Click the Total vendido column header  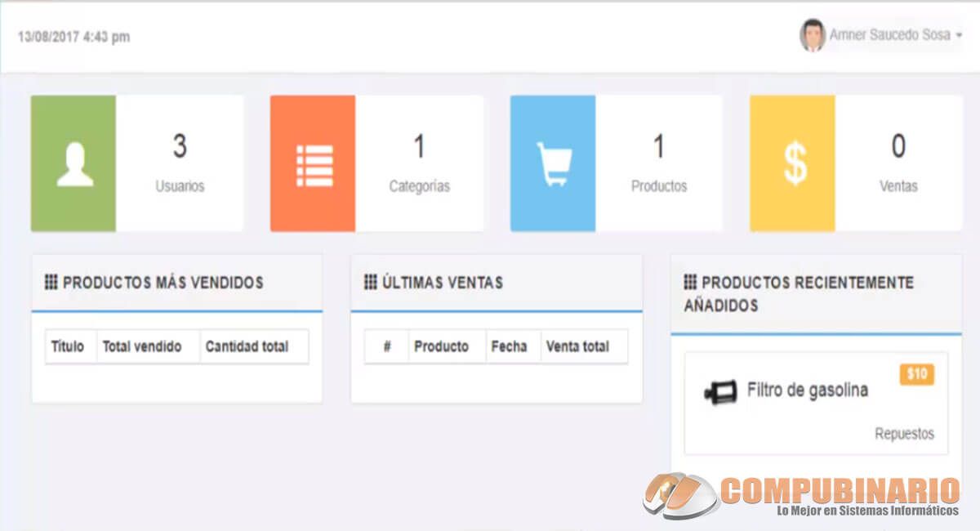[142, 346]
